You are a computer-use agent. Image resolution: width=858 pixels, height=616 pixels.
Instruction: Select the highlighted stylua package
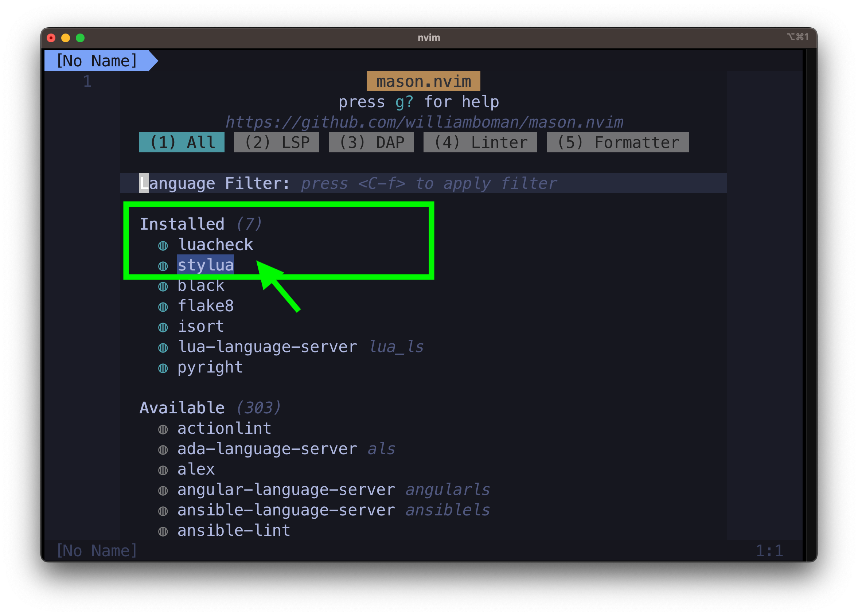(x=206, y=265)
